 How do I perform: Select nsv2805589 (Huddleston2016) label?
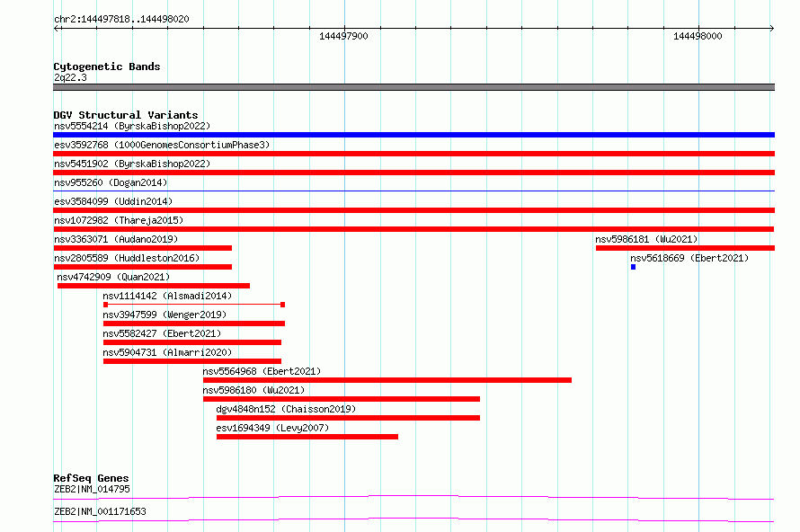(127, 258)
